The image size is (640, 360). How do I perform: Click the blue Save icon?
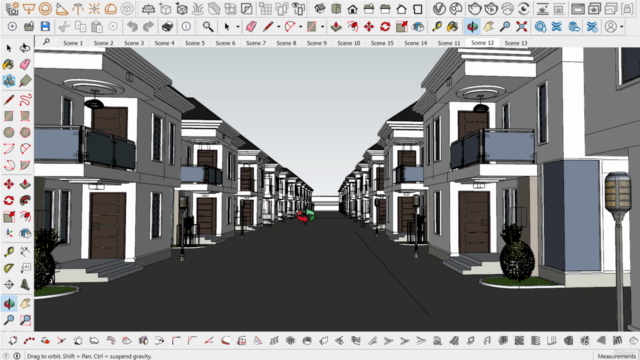pos(45,27)
